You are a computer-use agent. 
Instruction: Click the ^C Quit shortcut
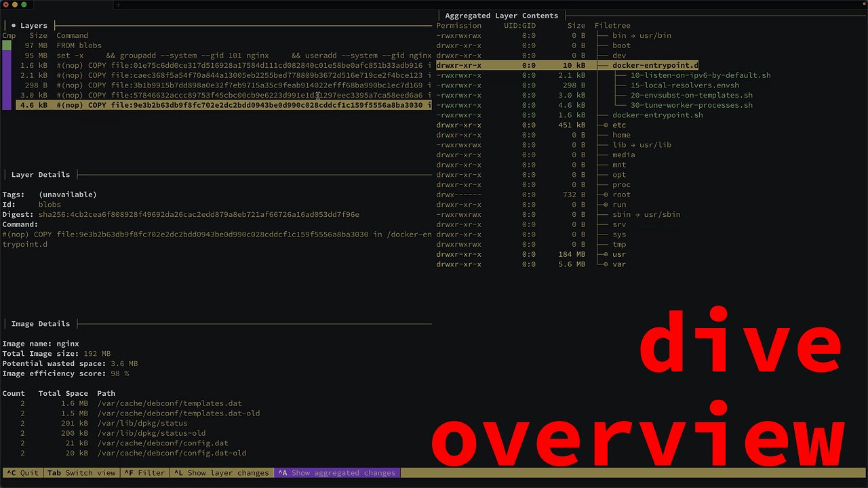point(22,473)
